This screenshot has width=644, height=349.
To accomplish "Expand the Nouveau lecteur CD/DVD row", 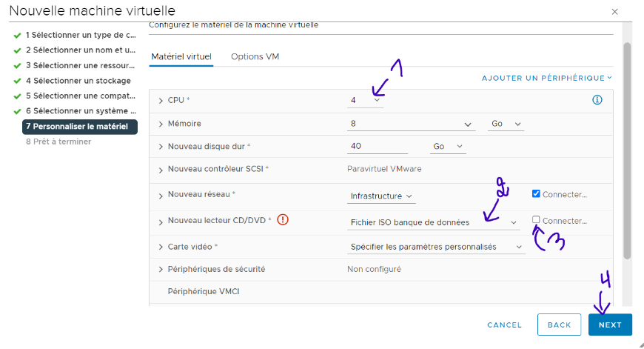I will (161, 222).
